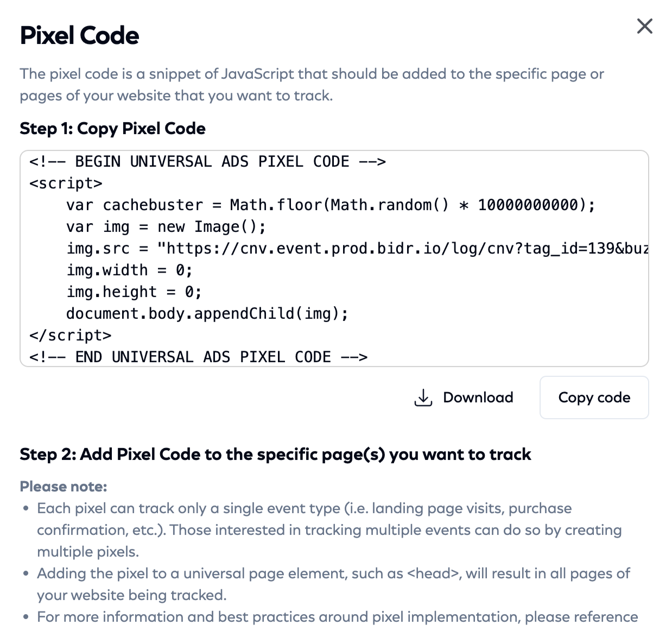The height and width of the screenshot is (631, 672).
Task: Click the bullet about single event type tracking
Action: [329, 530]
